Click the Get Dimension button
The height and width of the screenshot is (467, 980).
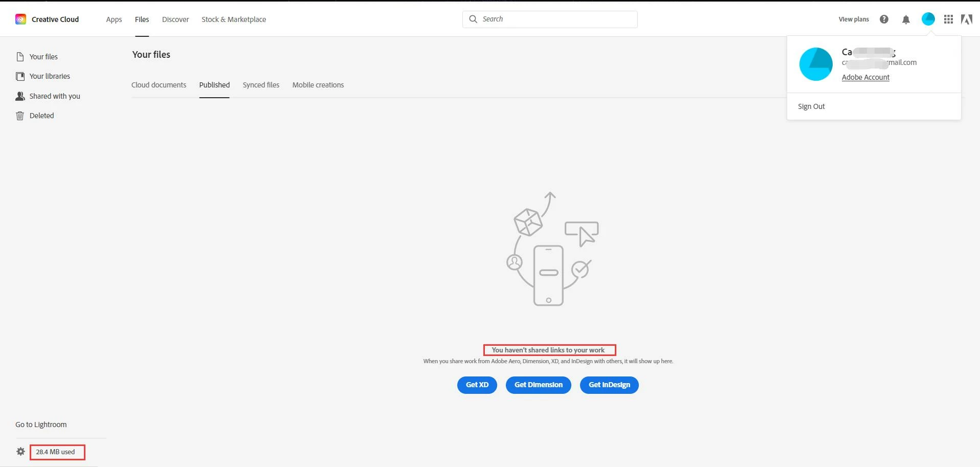click(x=539, y=385)
